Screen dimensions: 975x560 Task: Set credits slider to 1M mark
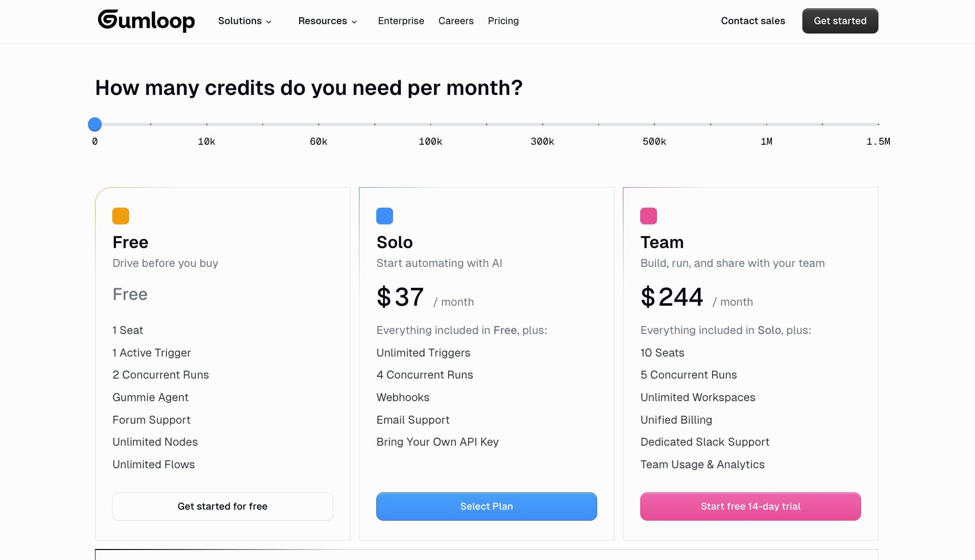click(767, 124)
